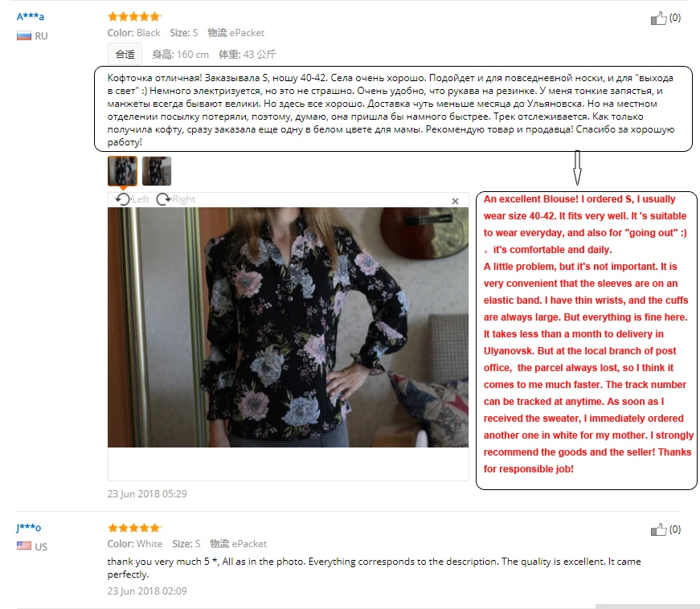Click the red English translation text box

click(x=587, y=341)
